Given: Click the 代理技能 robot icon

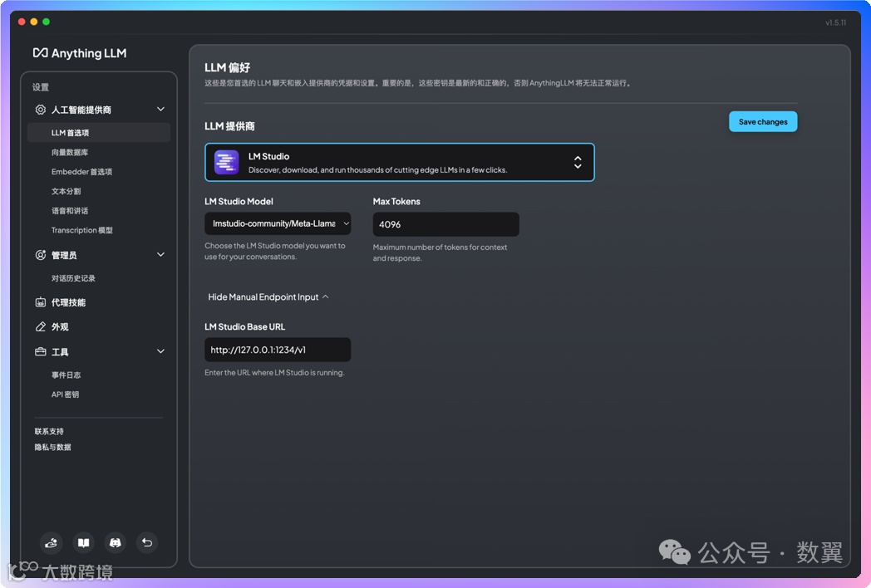Looking at the screenshot, I should tap(41, 302).
